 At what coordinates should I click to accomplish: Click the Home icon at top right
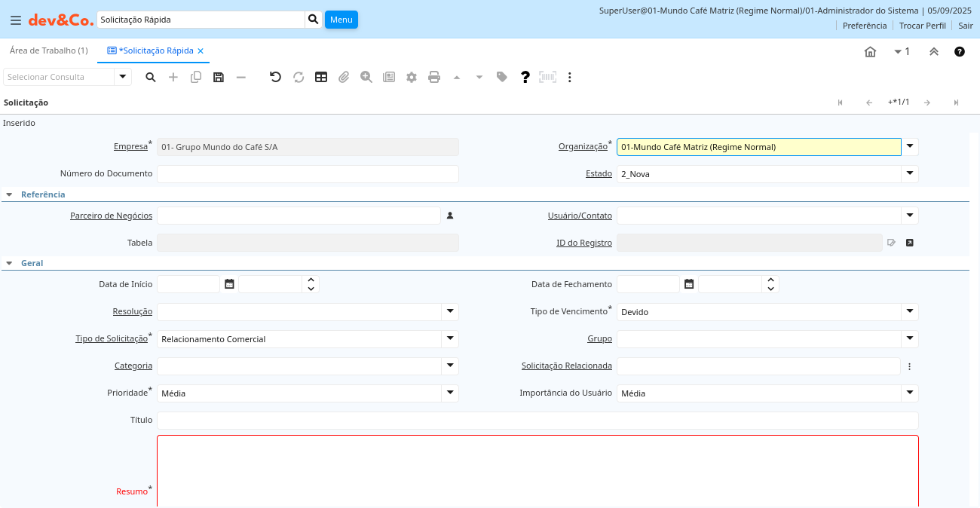(x=870, y=51)
